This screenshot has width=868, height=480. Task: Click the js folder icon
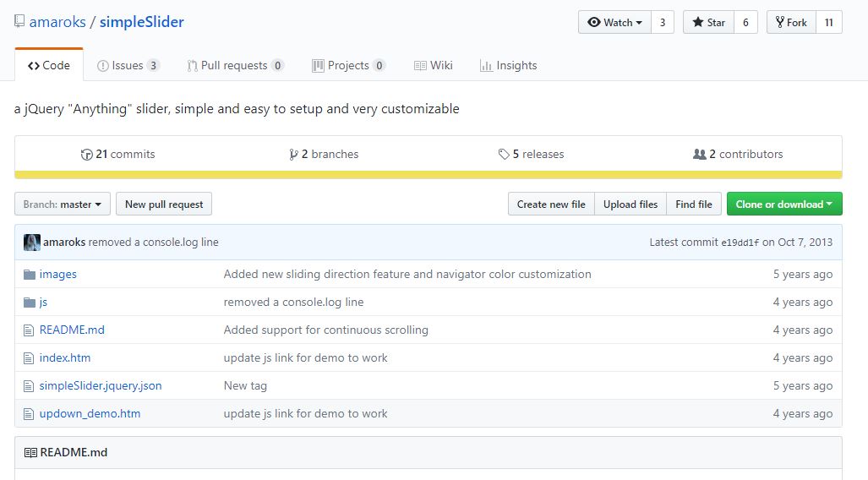point(30,303)
